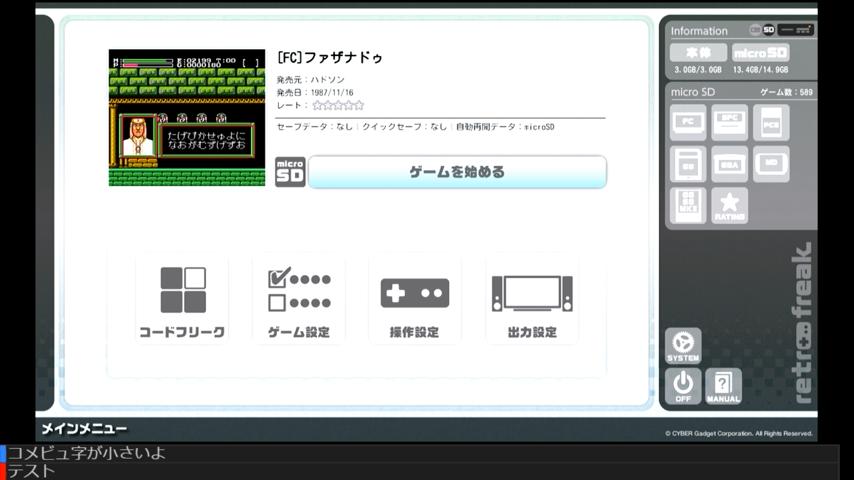
Task: Open コードフリーク cheat code menu
Action: coord(182,302)
